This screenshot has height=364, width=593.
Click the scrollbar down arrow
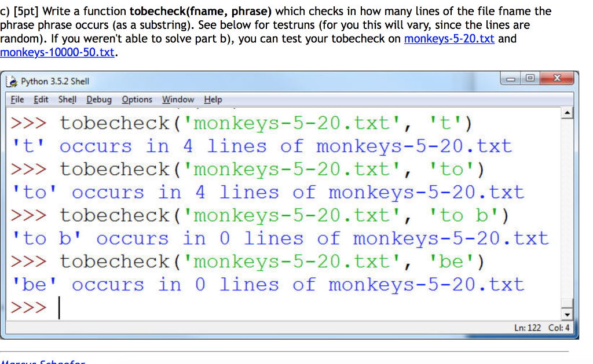(566, 313)
